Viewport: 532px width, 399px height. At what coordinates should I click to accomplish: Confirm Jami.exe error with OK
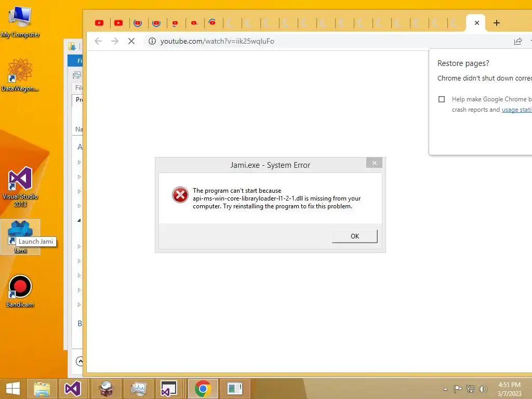pos(354,236)
